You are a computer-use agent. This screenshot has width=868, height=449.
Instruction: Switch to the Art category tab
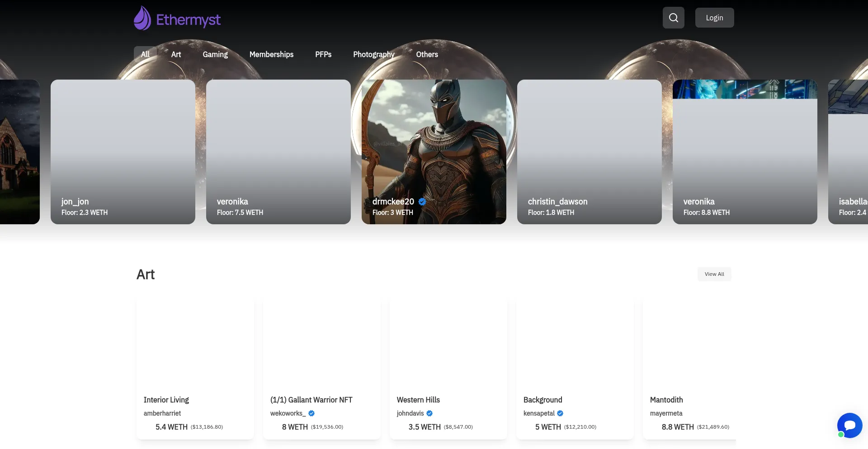coord(176,54)
